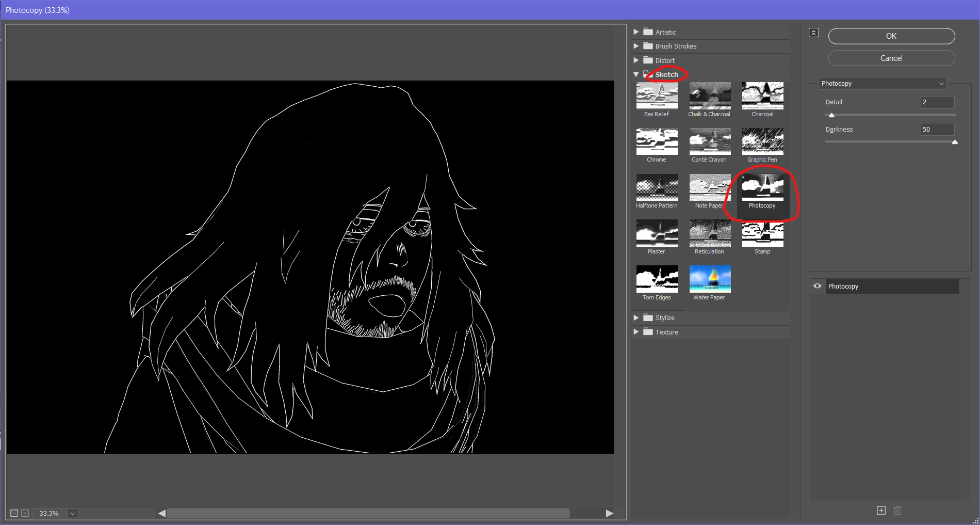Delete effect layer with the trash icon
Screen dimensions: 980x525
[897, 510]
